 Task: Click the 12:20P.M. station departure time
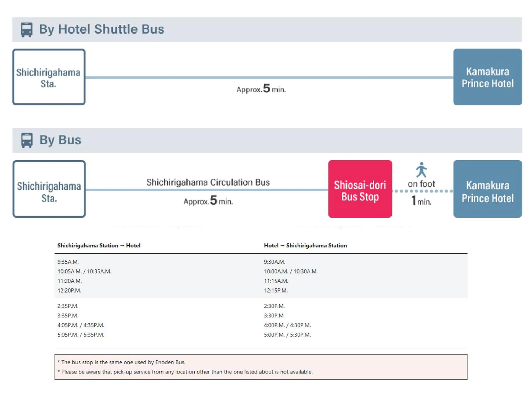(69, 290)
